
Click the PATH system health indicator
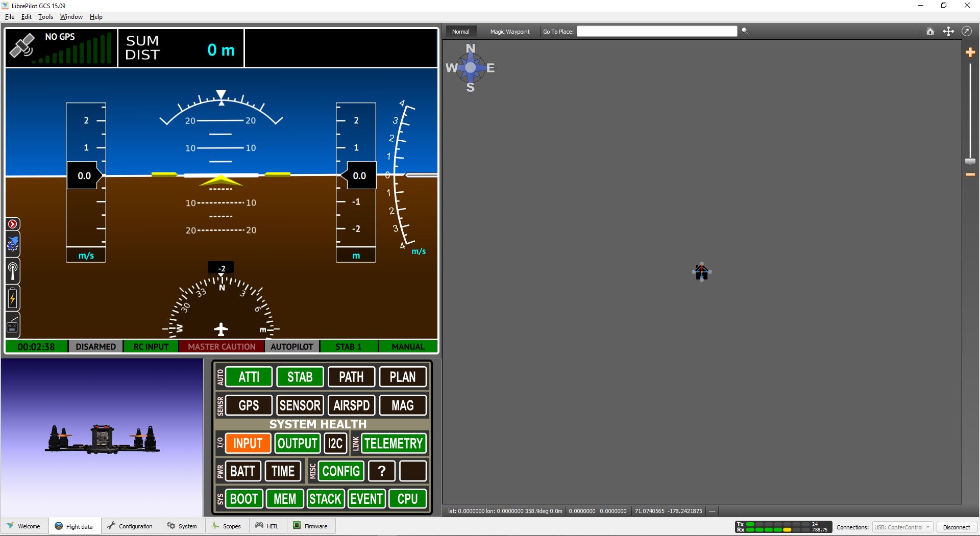pyautogui.click(x=352, y=377)
